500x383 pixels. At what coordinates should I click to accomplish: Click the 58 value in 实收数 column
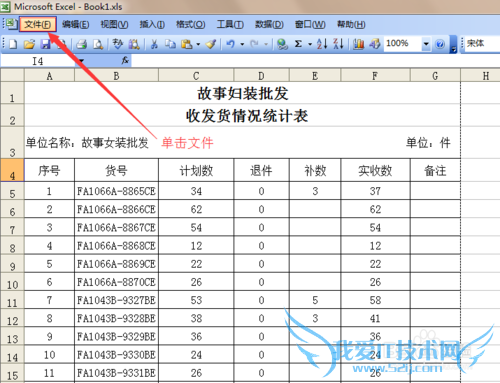375,300
